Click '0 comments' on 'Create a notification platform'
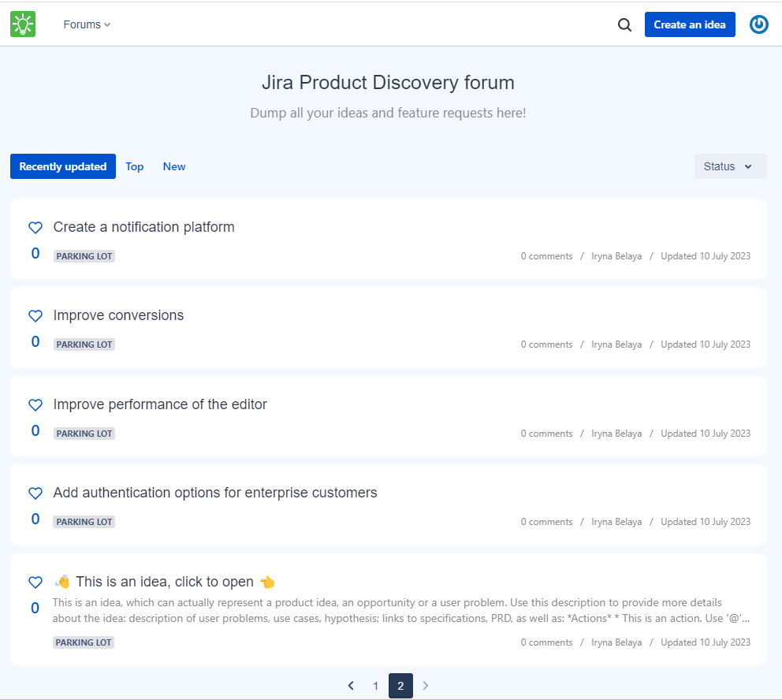The width and height of the screenshot is (782, 700). [546, 256]
